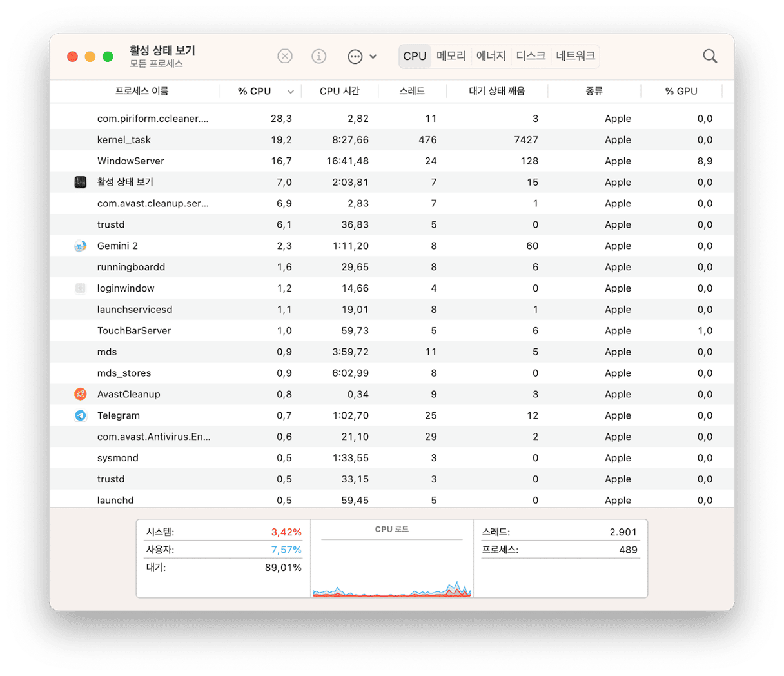Select com.piriform.ccleaner process row
Screen dimensions: 784x676
[x=392, y=119]
